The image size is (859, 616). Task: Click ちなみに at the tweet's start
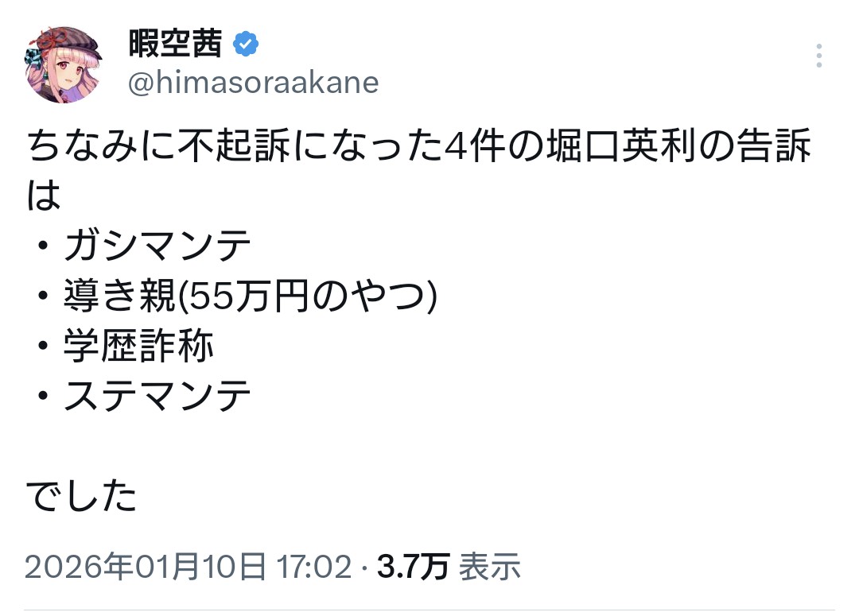89,149
